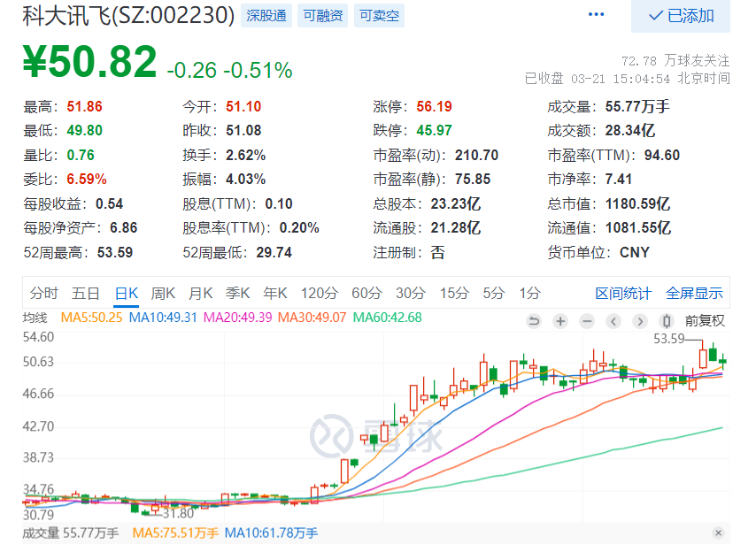Switch to the 30分 chart tab
Screen dimensions: 756x544
pos(410,293)
